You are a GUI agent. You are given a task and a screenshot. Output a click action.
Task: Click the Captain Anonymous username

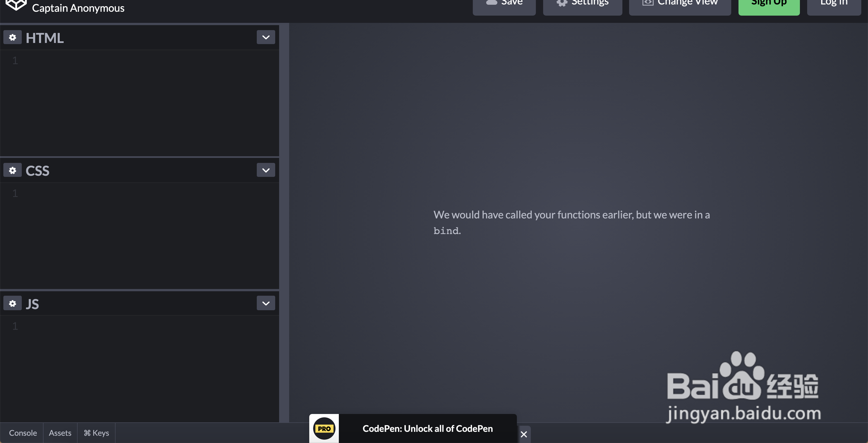tap(78, 8)
